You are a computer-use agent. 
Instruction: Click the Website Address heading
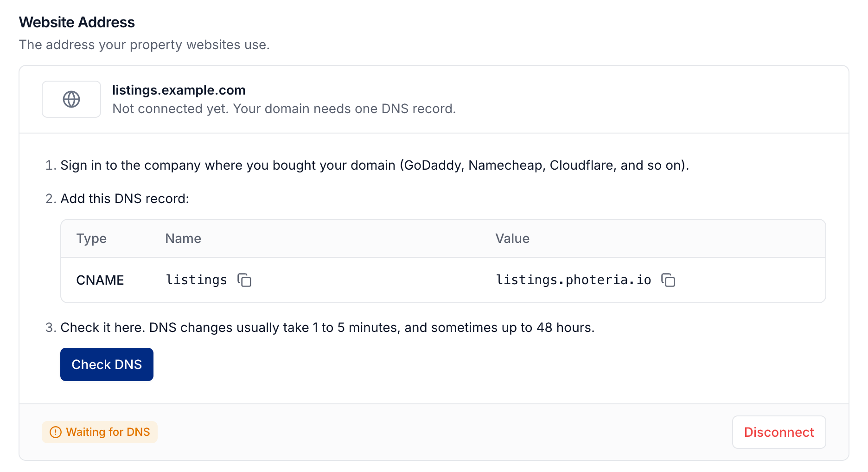pos(77,22)
